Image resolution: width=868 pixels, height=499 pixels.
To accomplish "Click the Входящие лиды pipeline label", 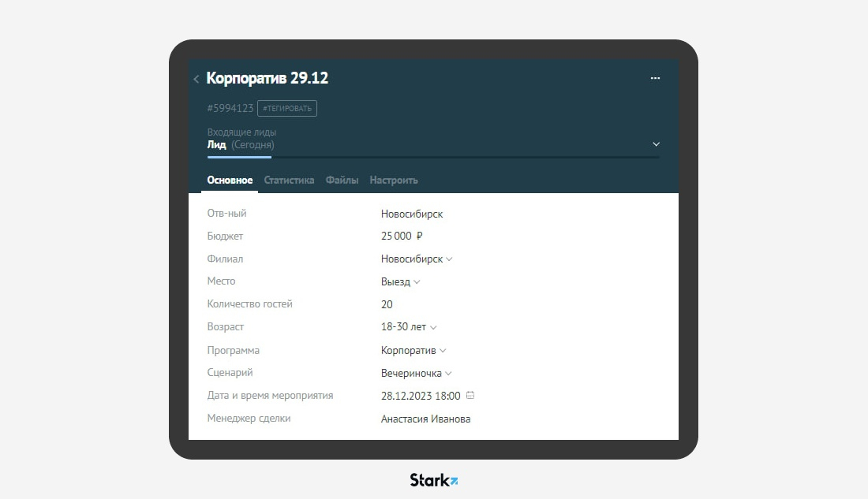I will [242, 132].
